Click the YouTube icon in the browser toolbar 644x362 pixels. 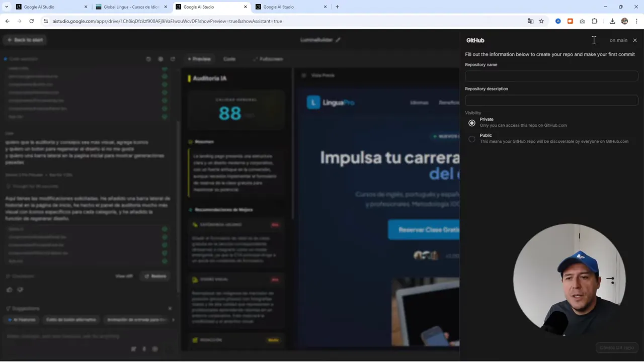tap(570, 21)
